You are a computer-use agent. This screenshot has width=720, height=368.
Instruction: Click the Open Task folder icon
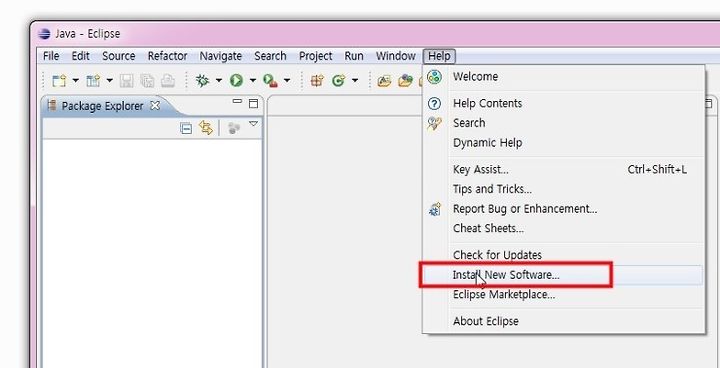coord(405,81)
